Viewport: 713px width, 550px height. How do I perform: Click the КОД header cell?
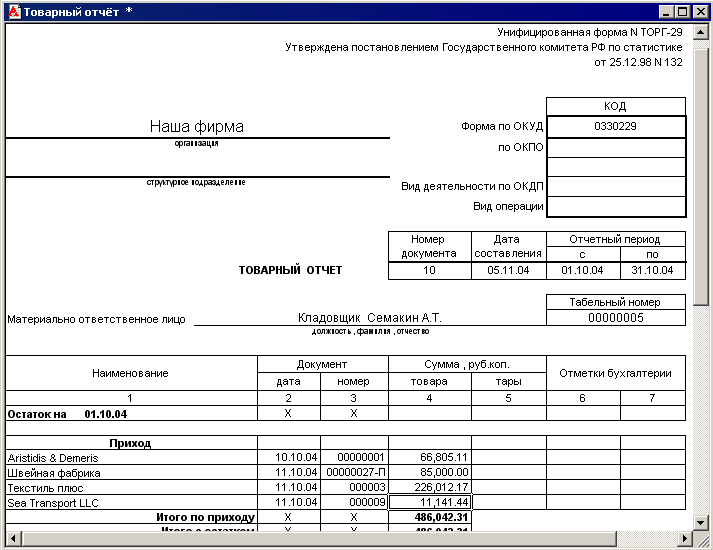pos(616,106)
